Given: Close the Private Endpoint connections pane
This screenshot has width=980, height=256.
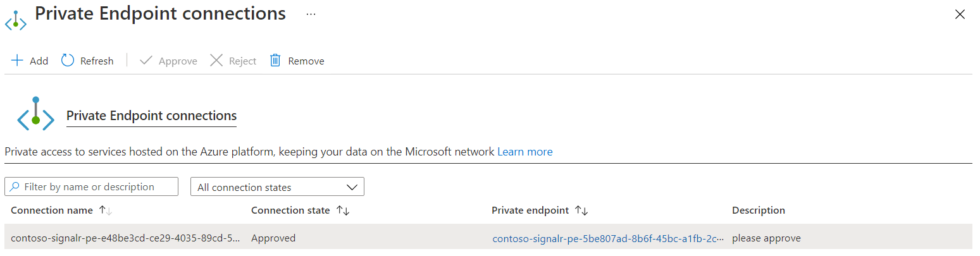Looking at the screenshot, I should coord(960,15).
